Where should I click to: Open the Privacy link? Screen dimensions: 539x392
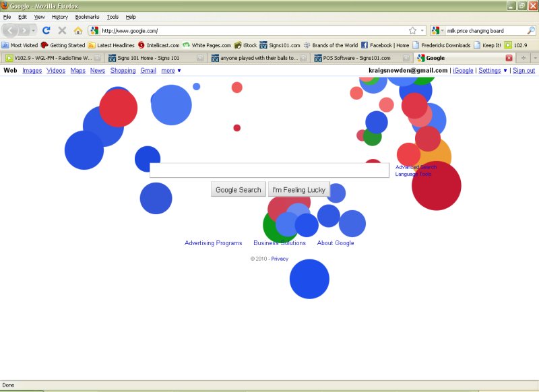[x=280, y=259]
